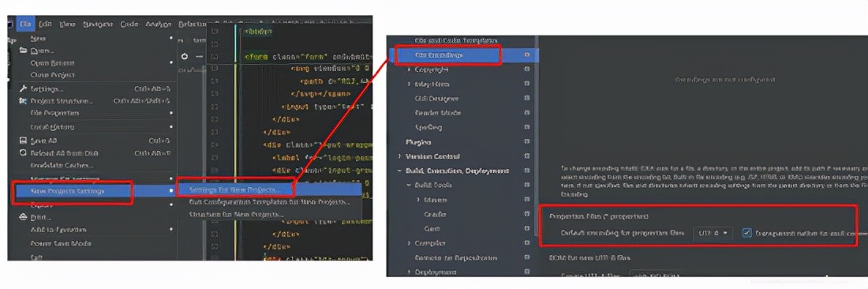Select Run Configuration Templates for New Projects
Screen dimensions: 868x289
pos(270,202)
